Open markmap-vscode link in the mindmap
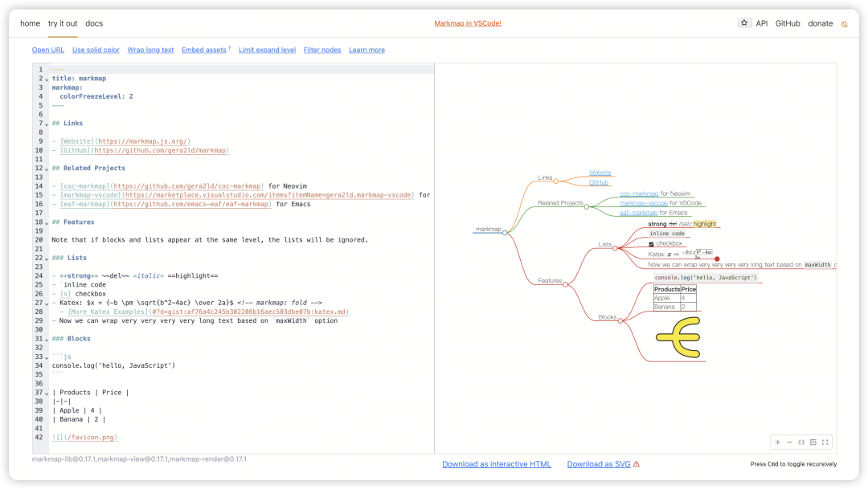The height and width of the screenshot is (489, 868). tap(643, 203)
